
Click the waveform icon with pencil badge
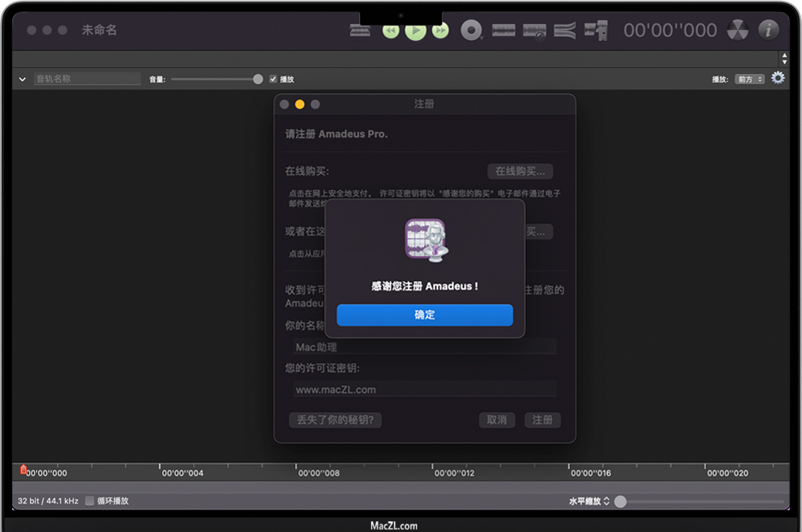point(534,31)
